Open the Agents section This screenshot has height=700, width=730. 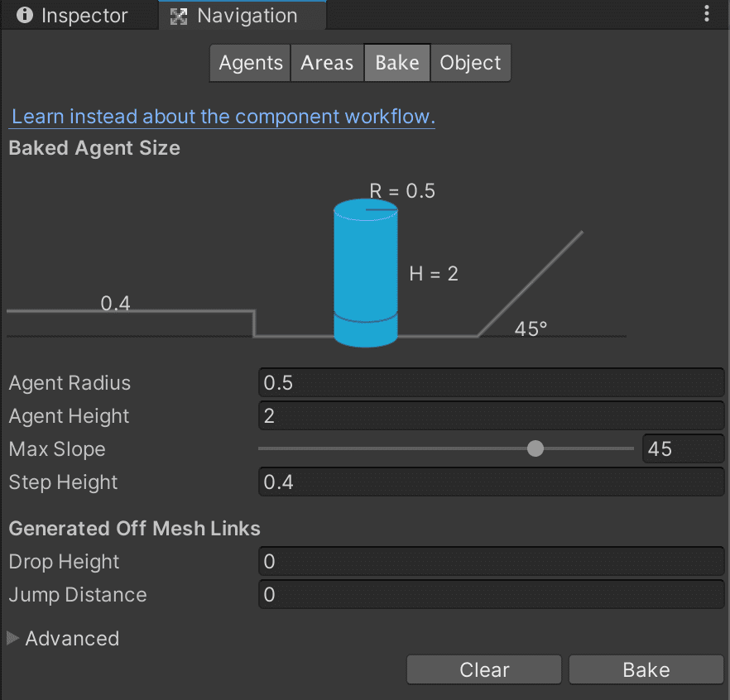251,63
